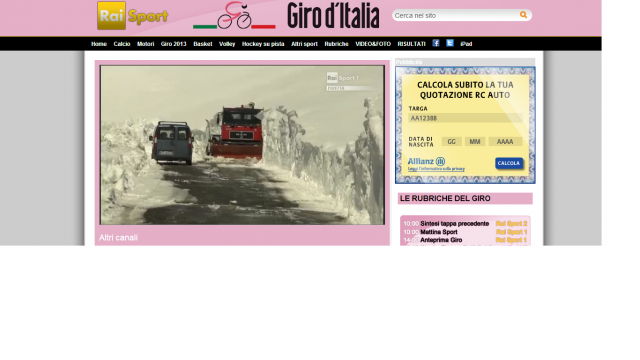The height and width of the screenshot is (360, 640).
Task: Click the CALCOLA button in the ad
Action: [509, 163]
